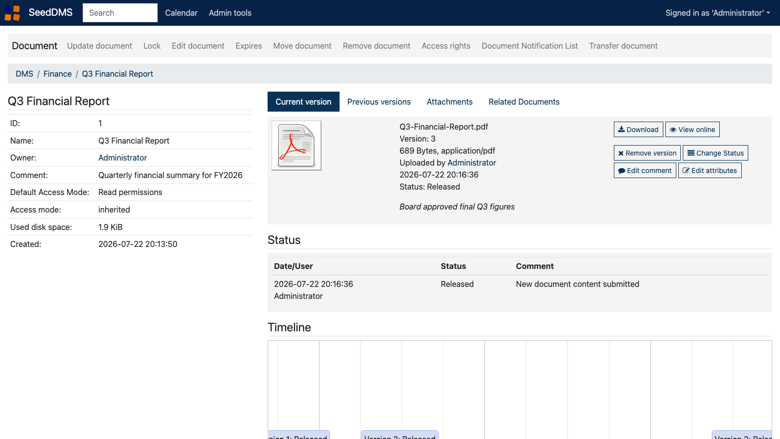
Task: Open the Administrator owner link
Action: point(122,158)
